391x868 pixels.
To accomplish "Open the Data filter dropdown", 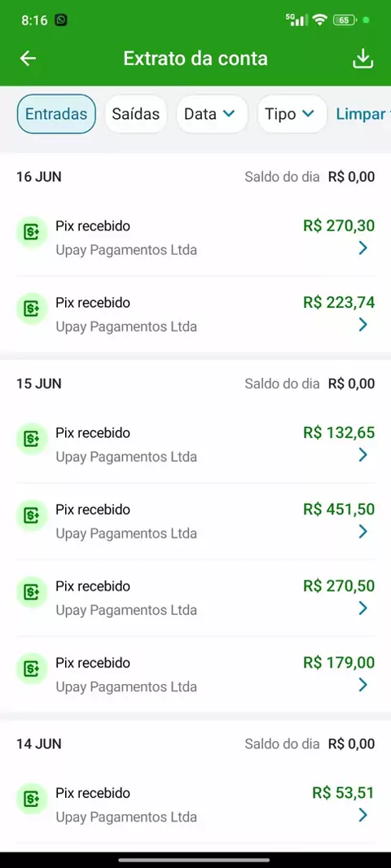I will pos(212,114).
